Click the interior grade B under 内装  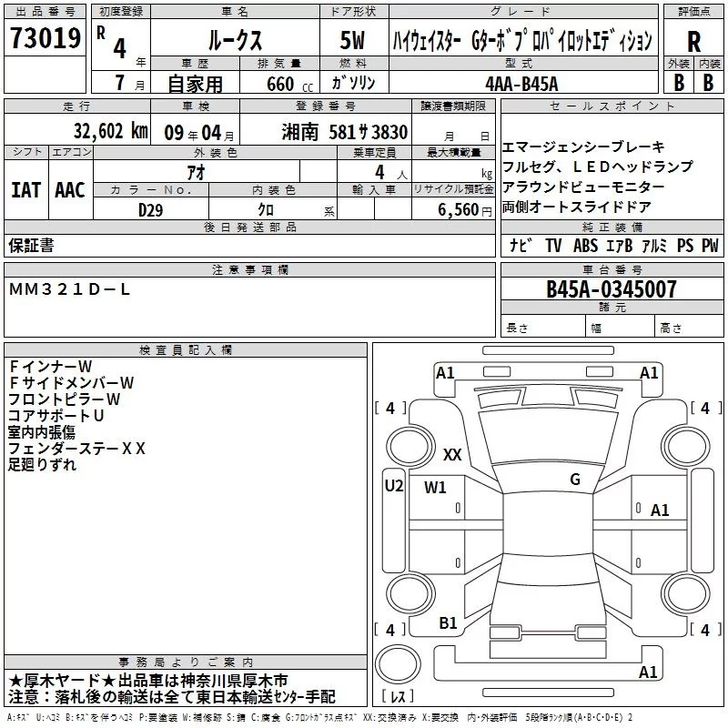point(708,83)
